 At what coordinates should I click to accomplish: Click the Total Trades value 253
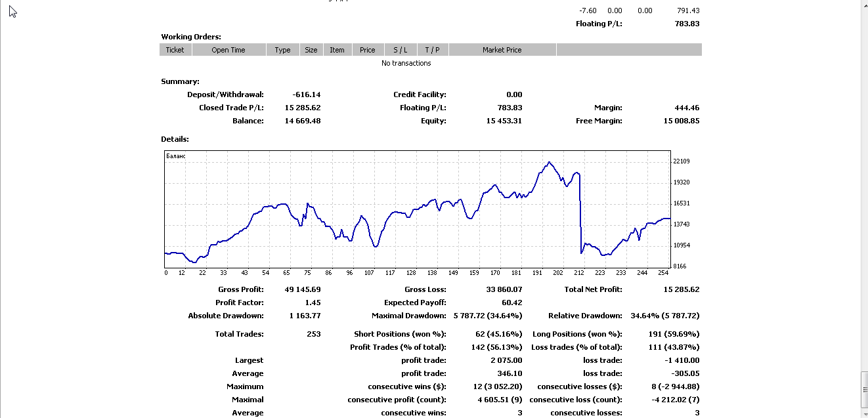314,334
